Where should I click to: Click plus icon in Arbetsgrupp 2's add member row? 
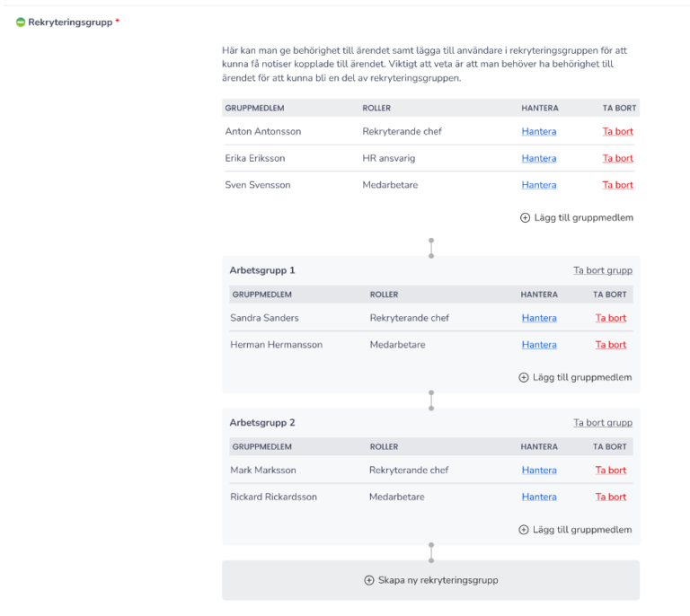(524, 530)
